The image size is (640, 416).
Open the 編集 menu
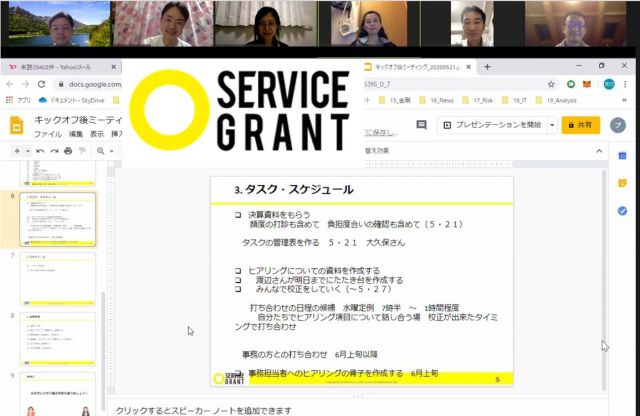tap(76, 134)
